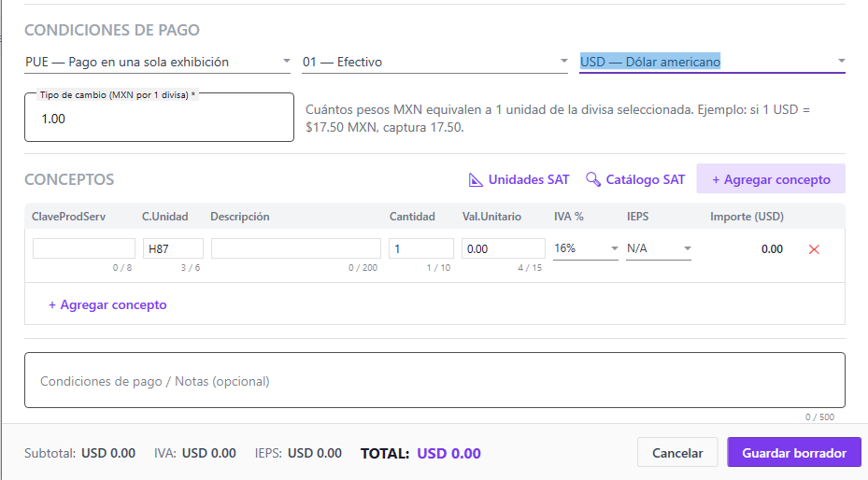
Task: Click the IVA USD 0.00 footer value
Action: coord(208,454)
